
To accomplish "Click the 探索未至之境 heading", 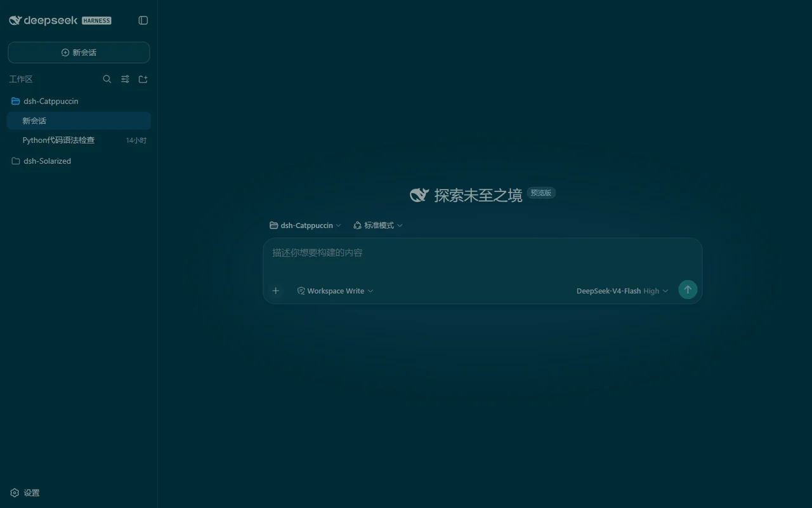I will pyautogui.click(x=478, y=196).
